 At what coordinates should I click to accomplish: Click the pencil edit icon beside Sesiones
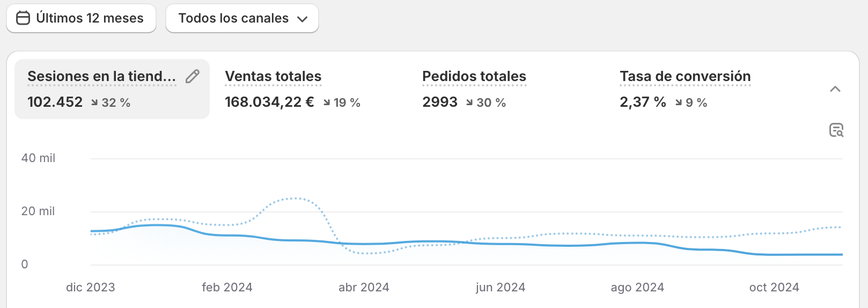(x=193, y=77)
